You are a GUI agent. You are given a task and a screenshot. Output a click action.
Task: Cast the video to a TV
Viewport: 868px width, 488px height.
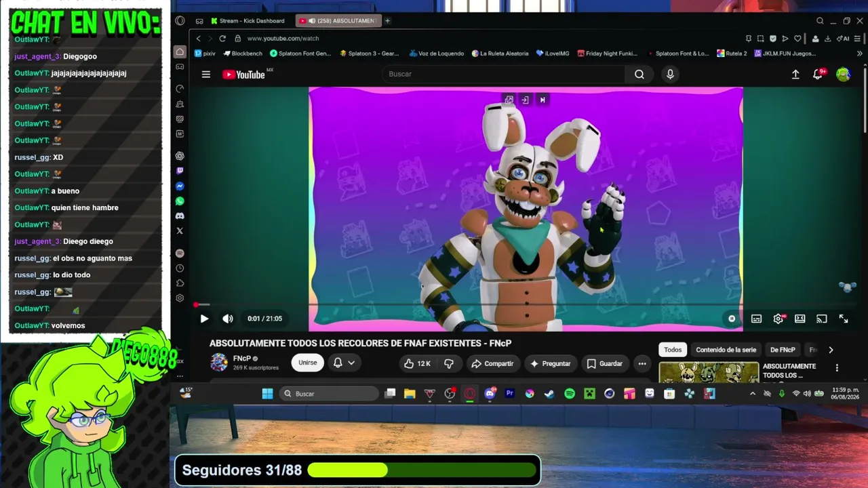tap(821, 319)
